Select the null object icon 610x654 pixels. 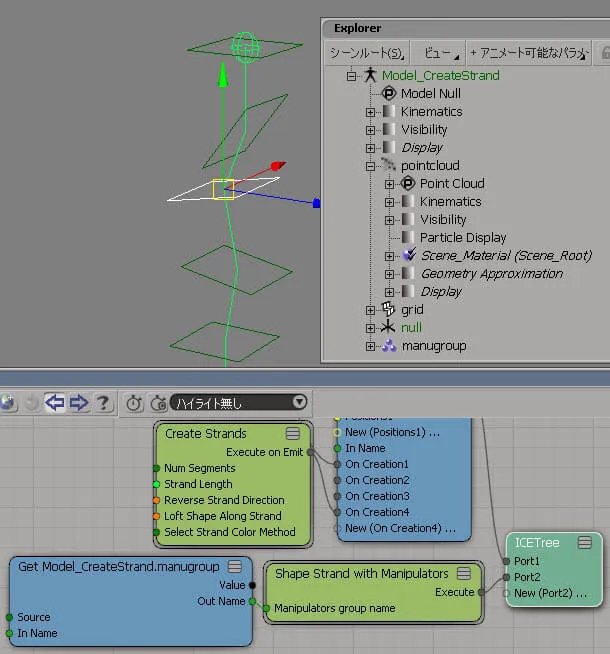388,327
